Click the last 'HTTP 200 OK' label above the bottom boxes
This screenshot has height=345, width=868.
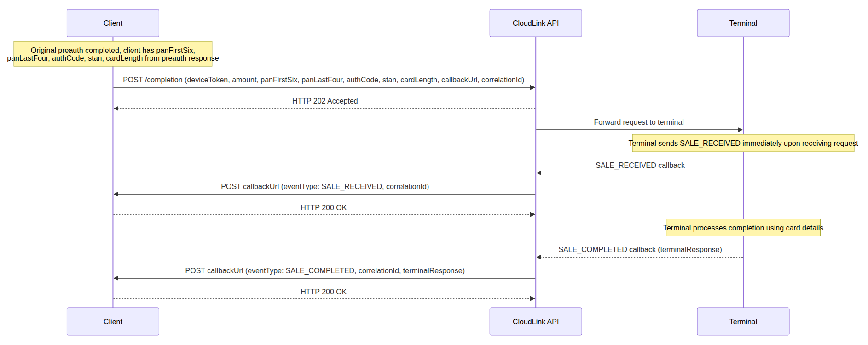[324, 292]
